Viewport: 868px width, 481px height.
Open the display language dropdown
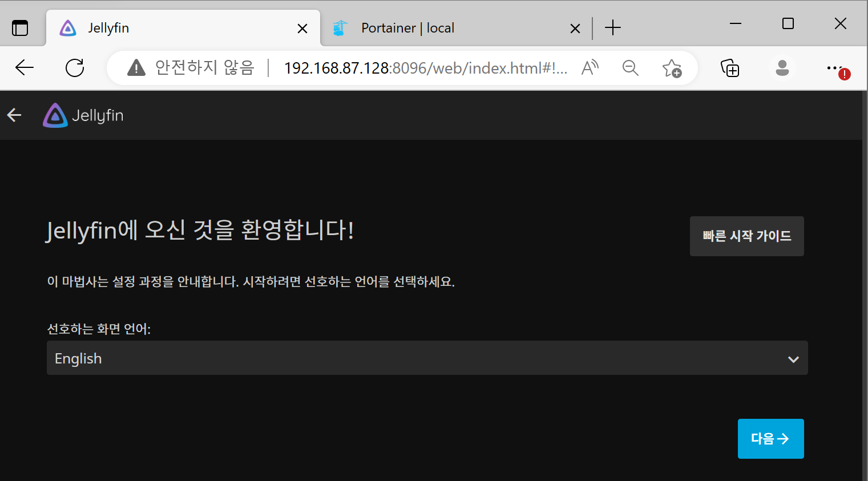coord(427,358)
